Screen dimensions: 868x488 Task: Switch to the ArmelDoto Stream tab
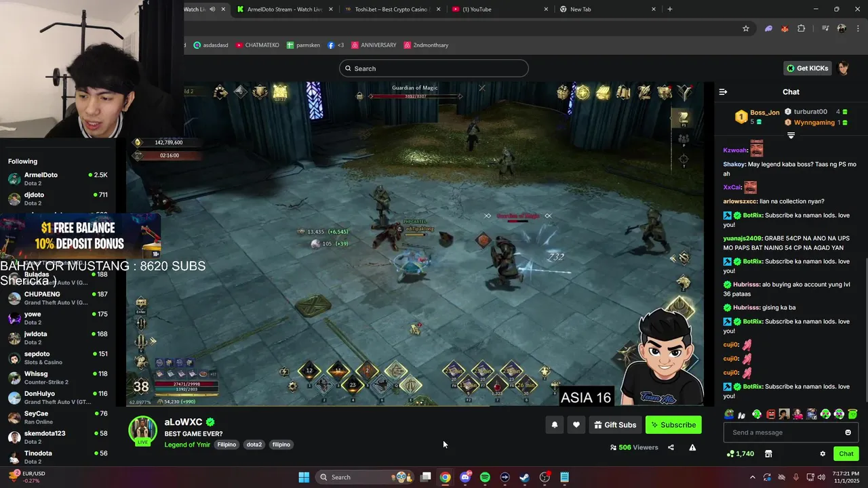click(x=285, y=9)
